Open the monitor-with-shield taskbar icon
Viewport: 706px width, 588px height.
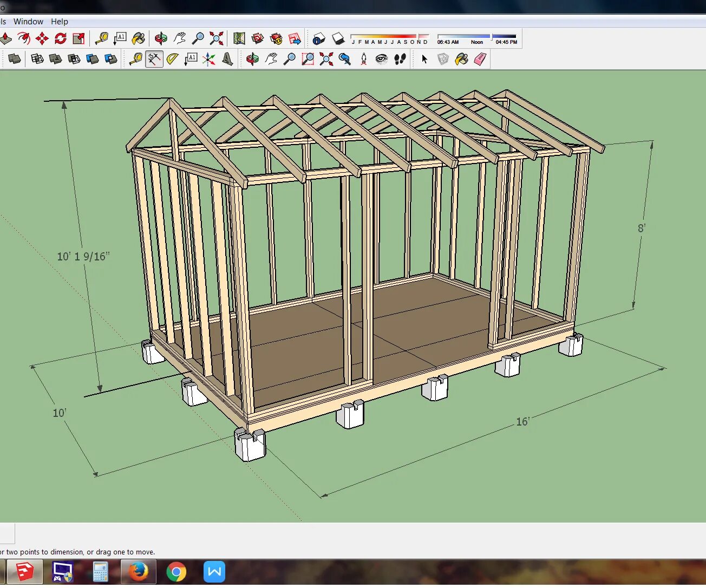click(x=62, y=572)
